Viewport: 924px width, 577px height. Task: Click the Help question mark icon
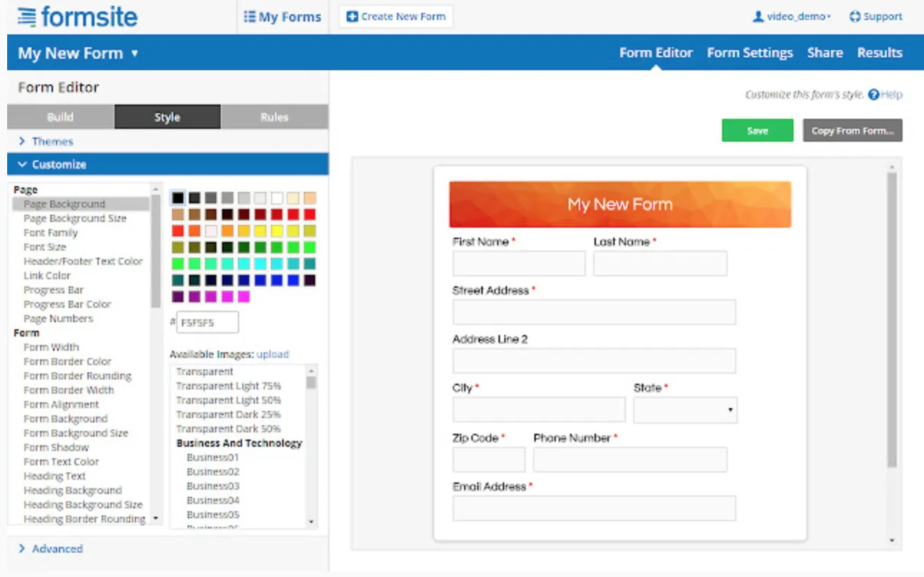pyautogui.click(x=873, y=94)
